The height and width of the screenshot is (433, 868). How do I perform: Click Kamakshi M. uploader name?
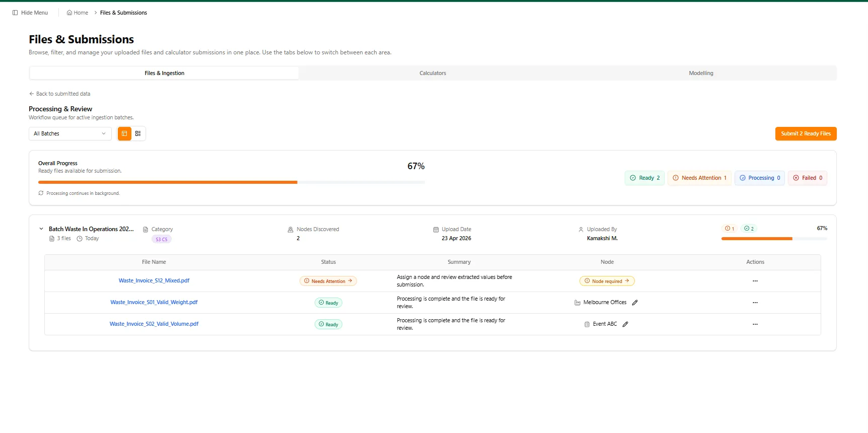[602, 238]
